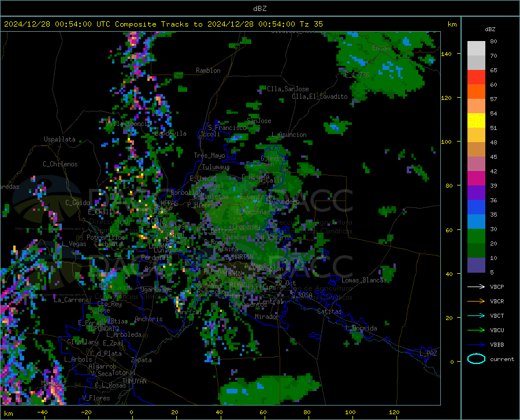Click the '-40' tick on bottom axis
The image size is (520, 420).
42,412
